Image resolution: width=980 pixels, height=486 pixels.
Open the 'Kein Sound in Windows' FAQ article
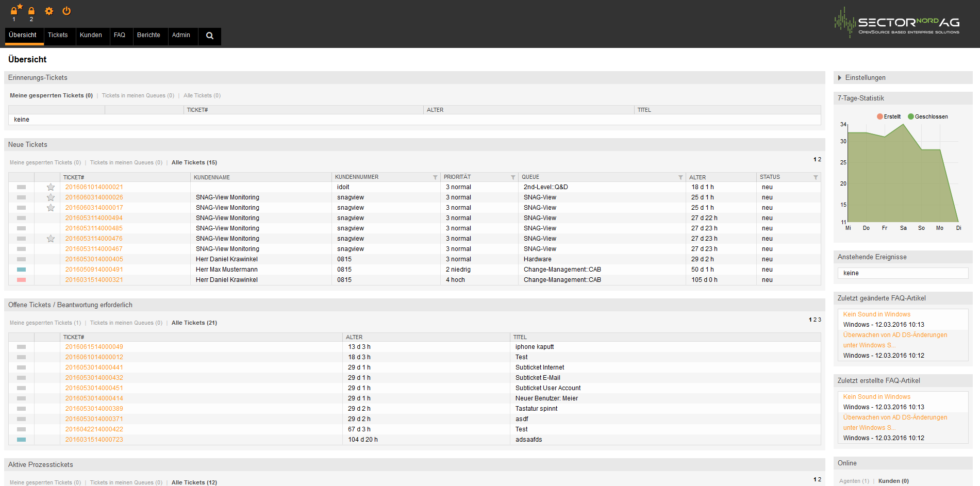pyautogui.click(x=876, y=314)
